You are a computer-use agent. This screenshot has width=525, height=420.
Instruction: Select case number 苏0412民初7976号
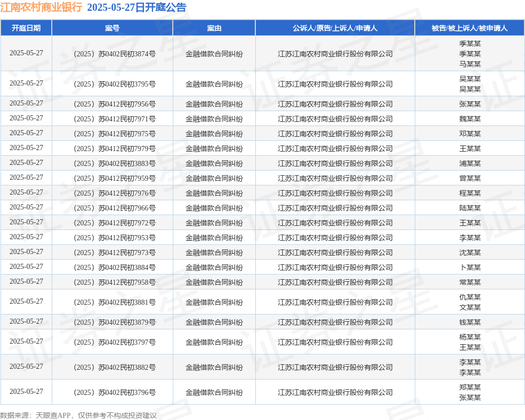(115, 193)
